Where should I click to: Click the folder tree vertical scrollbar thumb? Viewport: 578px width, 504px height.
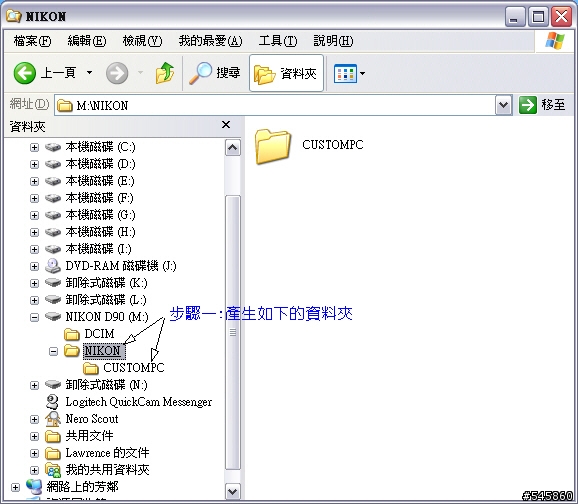tap(233, 333)
